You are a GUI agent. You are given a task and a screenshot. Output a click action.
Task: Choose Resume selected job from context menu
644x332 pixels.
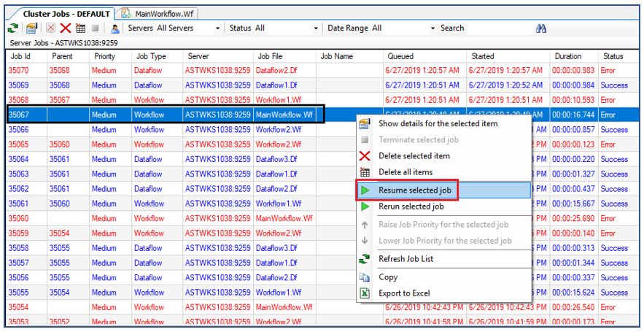pos(415,190)
